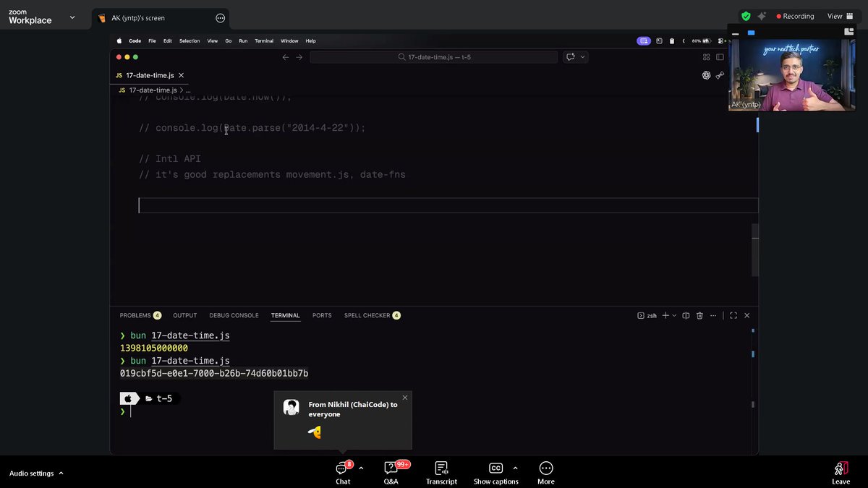Open the customize layout icon
Image resolution: width=868 pixels, height=488 pixels.
pyautogui.click(x=707, y=57)
